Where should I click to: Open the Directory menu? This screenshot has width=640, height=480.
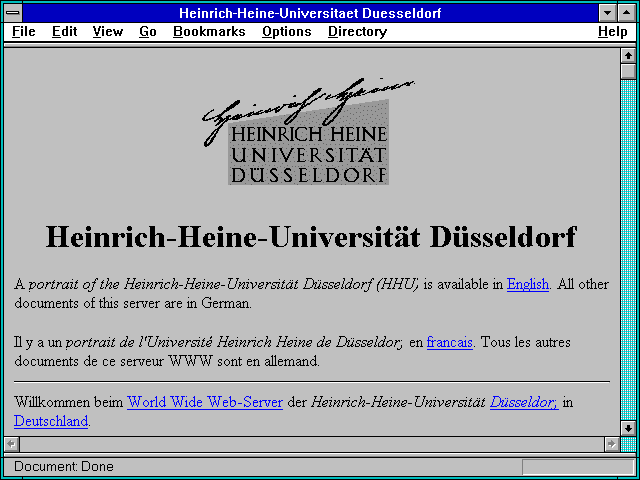click(x=358, y=32)
